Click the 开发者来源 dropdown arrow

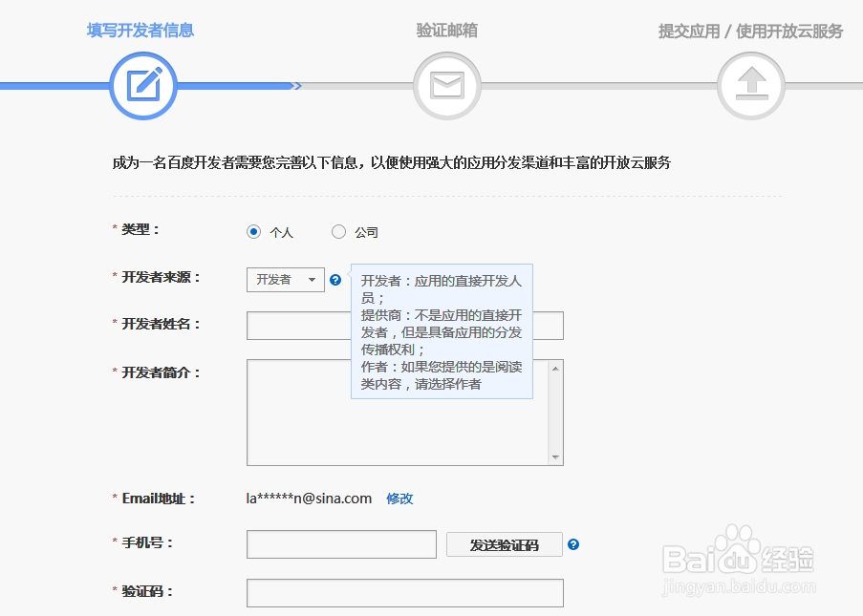pyautogui.click(x=313, y=280)
